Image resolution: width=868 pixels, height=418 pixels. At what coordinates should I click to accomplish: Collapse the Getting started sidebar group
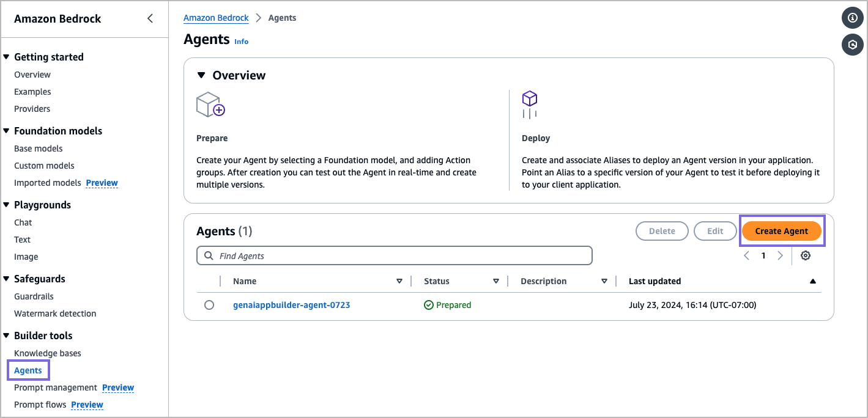[x=6, y=57]
